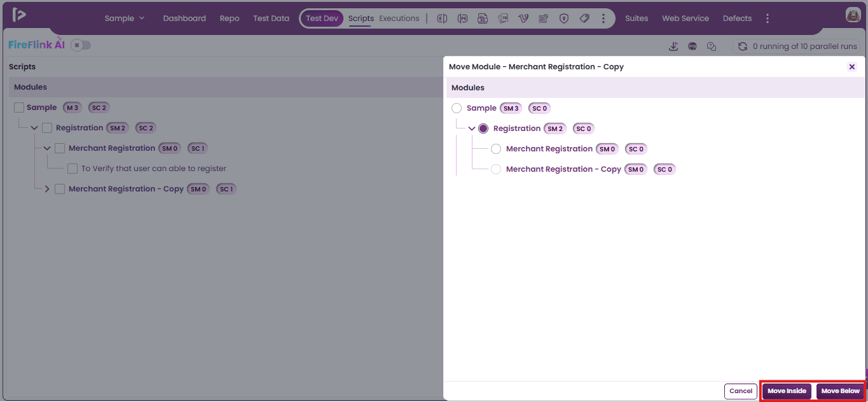The width and height of the screenshot is (868, 402).
Task: Select Merchant Registration radio button in Move Module
Action: pos(496,149)
